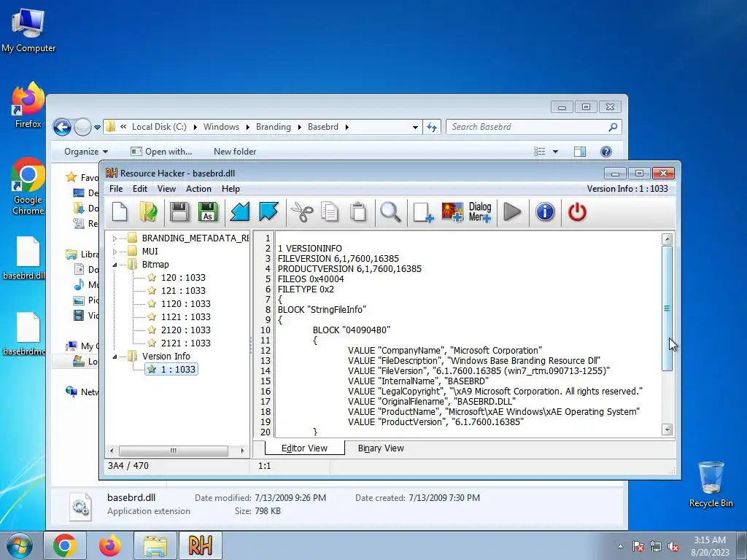Viewport: 747px width, 560px height.
Task: Click the Explorer refresh address button
Action: (432, 127)
